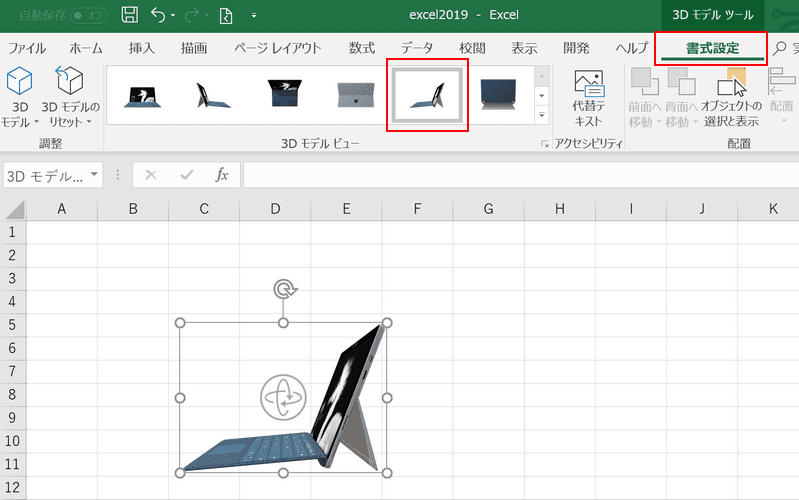This screenshot has width=799, height=500.
Task: Open the ファイル tab
Action: click(x=27, y=48)
